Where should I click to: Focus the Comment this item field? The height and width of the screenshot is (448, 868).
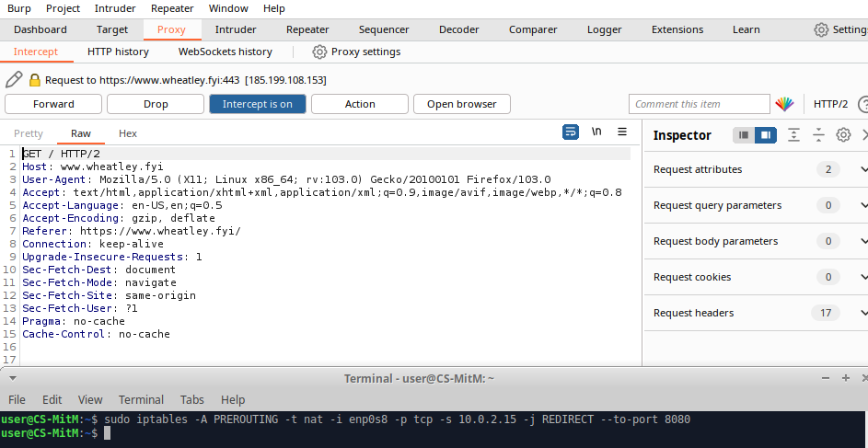pyautogui.click(x=700, y=104)
